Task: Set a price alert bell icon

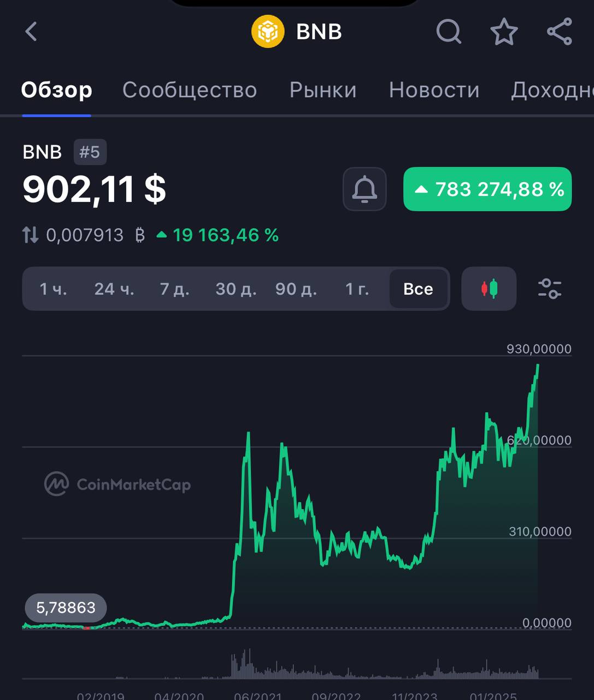Action: coord(364,189)
